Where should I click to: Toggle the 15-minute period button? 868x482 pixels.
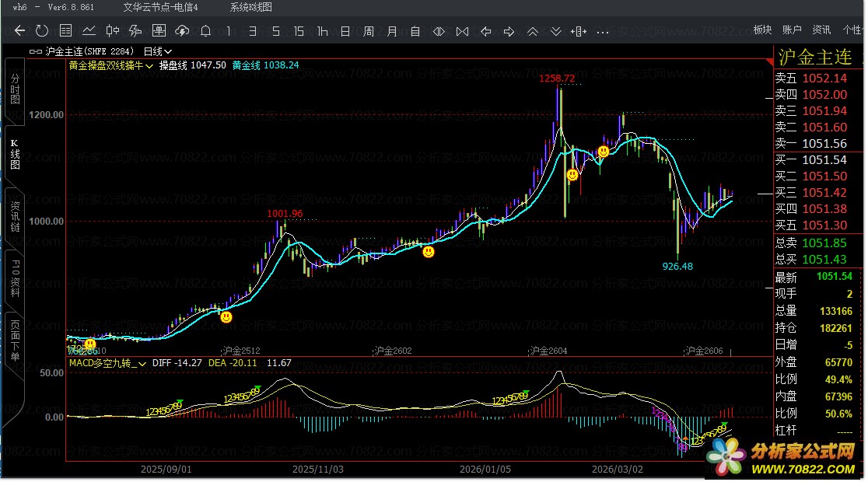pos(299,31)
